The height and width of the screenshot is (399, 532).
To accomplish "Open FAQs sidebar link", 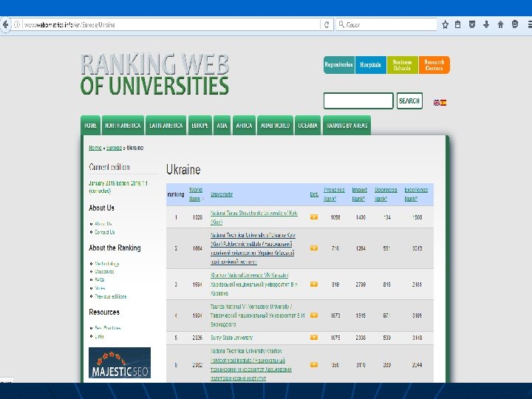I will (100, 280).
